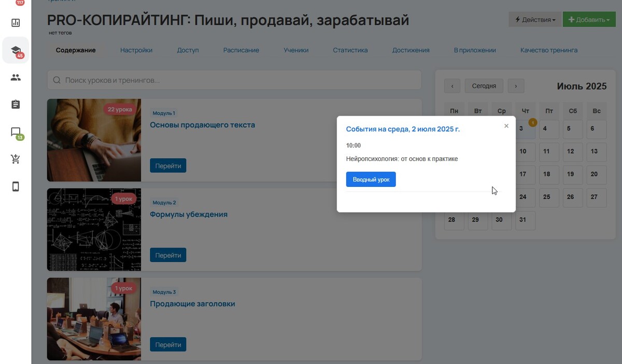The width and height of the screenshot is (622, 364).
Task: Click the clipboard tasks sidebar icon
Action: click(x=16, y=105)
